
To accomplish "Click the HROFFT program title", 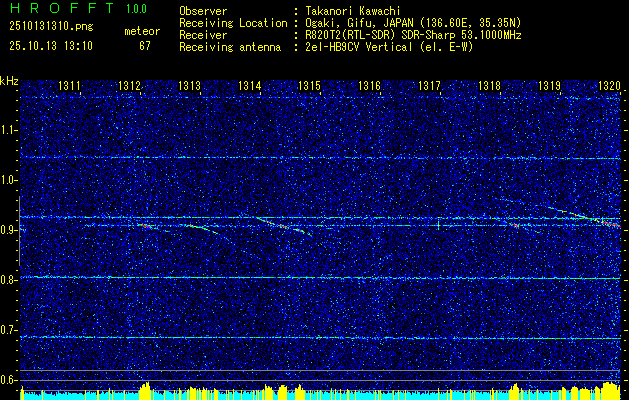I will click(61, 8).
